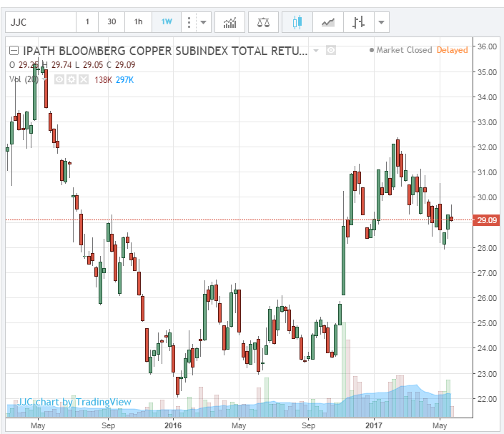Viewport: 504px width, 434px height.
Task: Open the JJC chart by TradingView link
Action: pos(74,402)
